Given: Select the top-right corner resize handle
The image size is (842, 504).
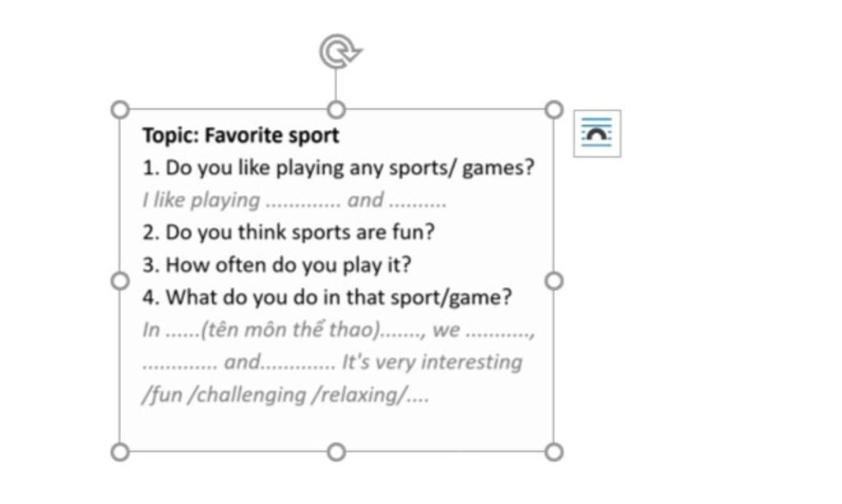Looking at the screenshot, I should (553, 109).
